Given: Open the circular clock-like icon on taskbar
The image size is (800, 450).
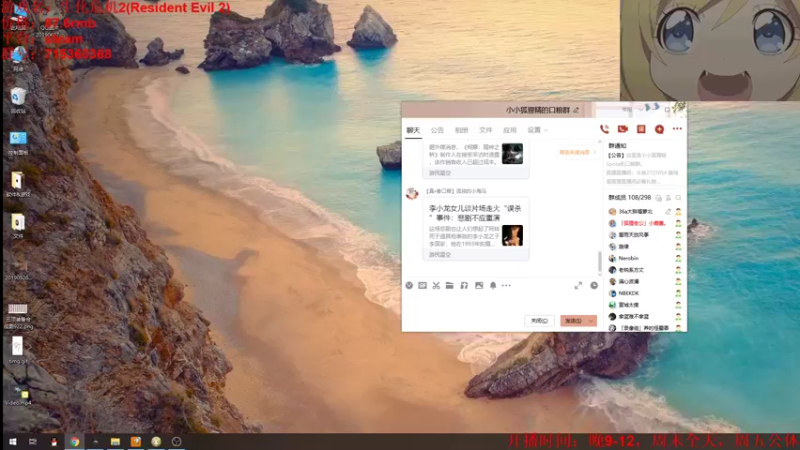Looking at the screenshot, I should (177, 442).
